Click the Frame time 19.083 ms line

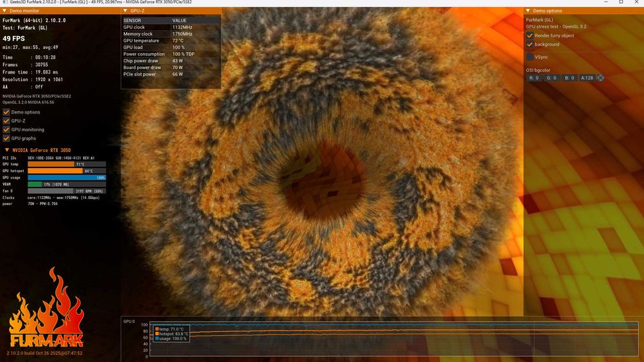pyautogui.click(x=30, y=72)
